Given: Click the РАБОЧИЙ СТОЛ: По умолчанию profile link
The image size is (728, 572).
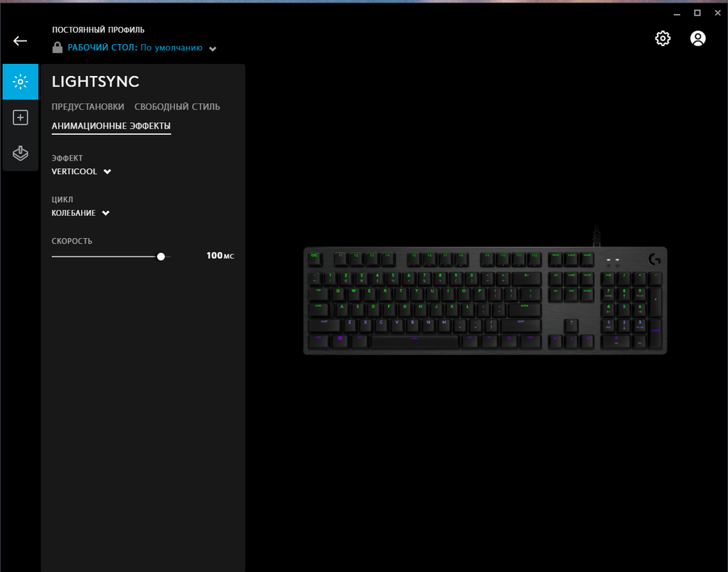Looking at the screenshot, I should pos(134,48).
